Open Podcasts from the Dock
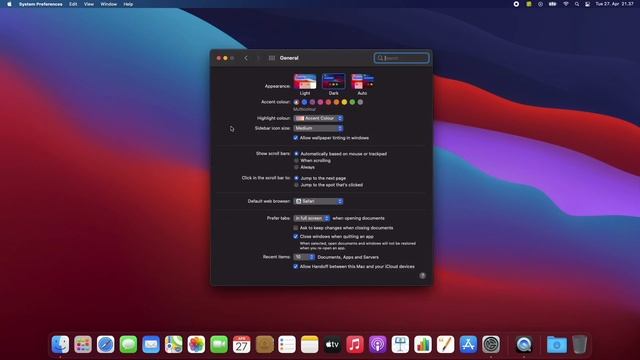This screenshot has width=640, height=360. pos(378,344)
